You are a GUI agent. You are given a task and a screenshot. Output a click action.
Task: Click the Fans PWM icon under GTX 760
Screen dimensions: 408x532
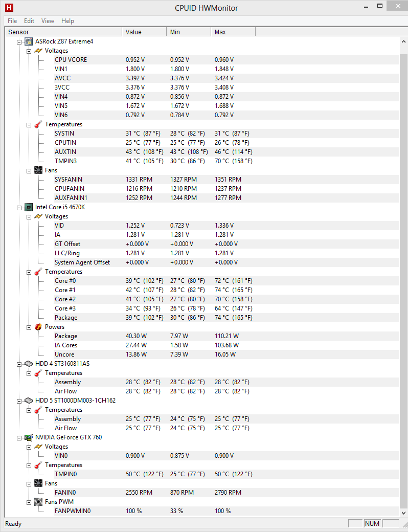38,502
